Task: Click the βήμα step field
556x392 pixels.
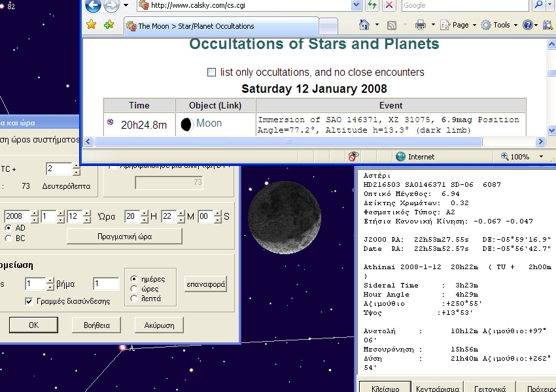Action: (x=106, y=284)
